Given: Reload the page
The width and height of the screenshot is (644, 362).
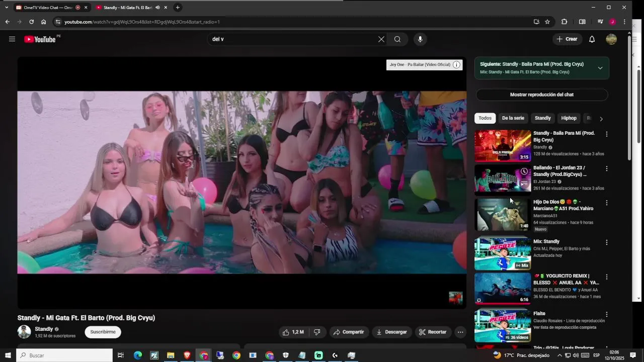Looking at the screenshot, I should (x=31, y=22).
